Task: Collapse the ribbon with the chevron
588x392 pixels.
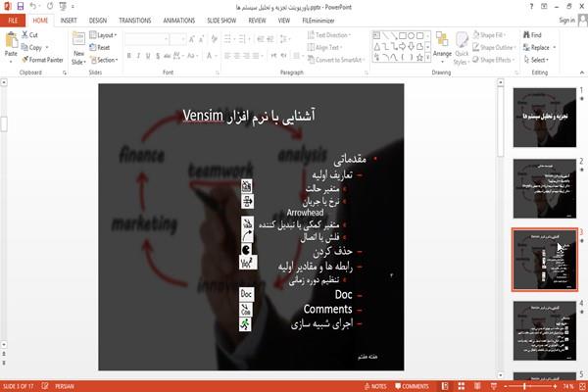Action: click(581, 72)
